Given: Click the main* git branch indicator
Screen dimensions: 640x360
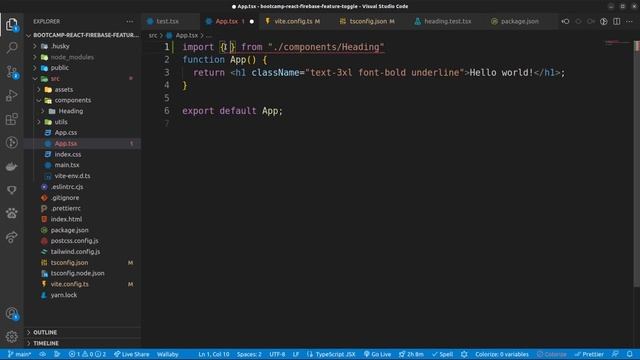Looking at the screenshot, I should [19, 354].
